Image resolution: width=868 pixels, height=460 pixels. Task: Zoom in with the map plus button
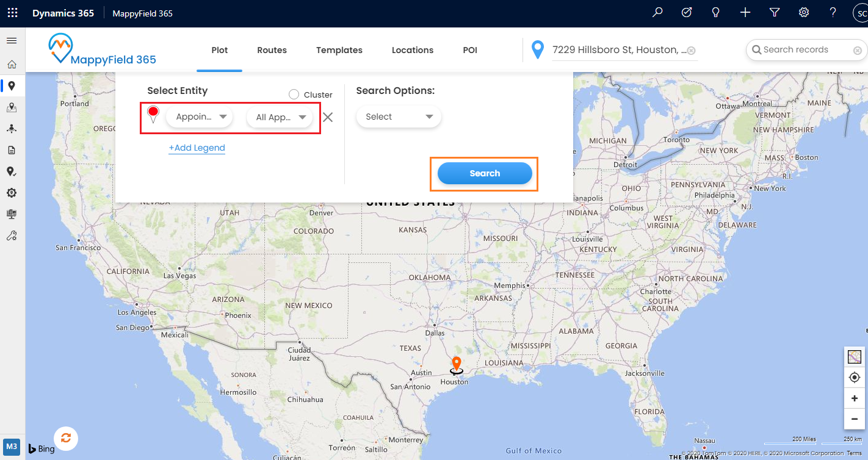click(x=855, y=398)
